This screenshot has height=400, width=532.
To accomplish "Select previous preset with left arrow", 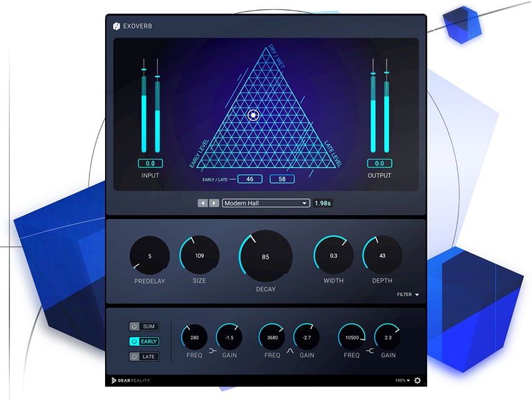I will click(203, 203).
